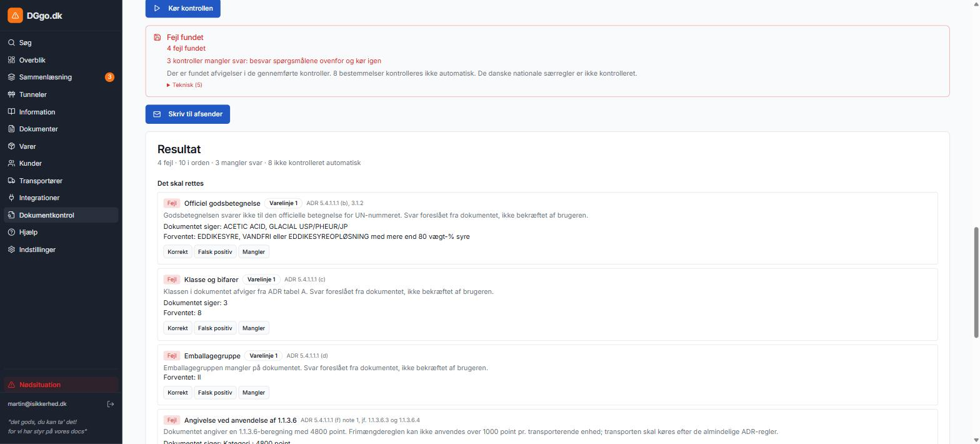Click the logout icon beside martin@isikkerhed.dk
This screenshot has width=980, height=444.
[x=111, y=404]
